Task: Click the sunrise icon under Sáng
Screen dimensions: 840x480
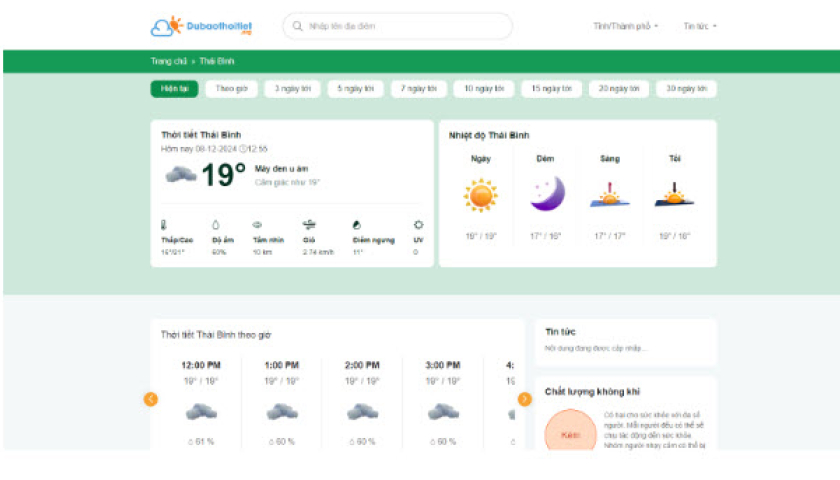Action: pyautogui.click(x=609, y=194)
